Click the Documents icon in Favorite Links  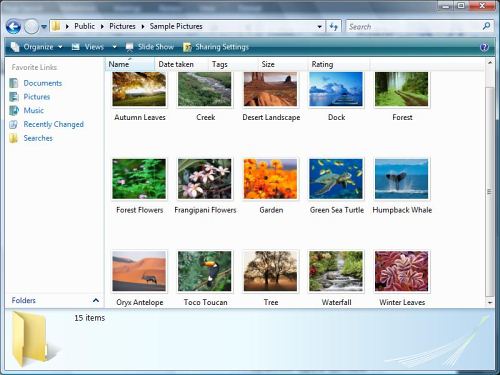coord(14,83)
